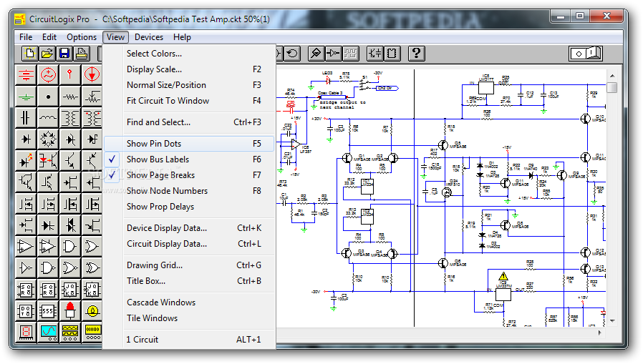Place a two-input AND gate
This screenshot has width=643, height=364.
(x=70, y=247)
